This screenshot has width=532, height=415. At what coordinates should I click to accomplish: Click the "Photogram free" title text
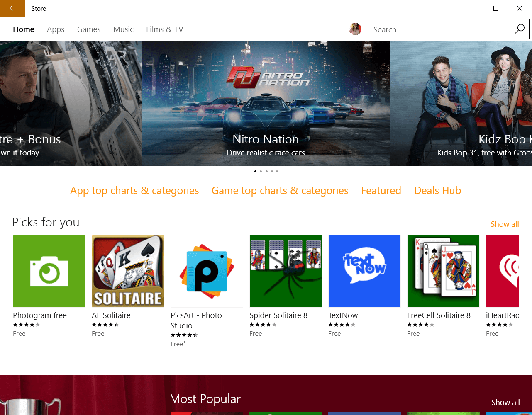(x=40, y=315)
